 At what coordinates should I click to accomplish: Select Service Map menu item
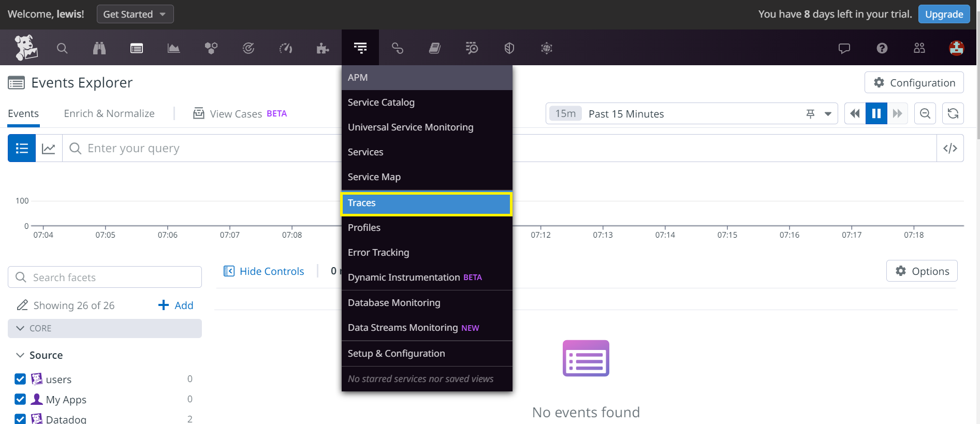(x=427, y=177)
